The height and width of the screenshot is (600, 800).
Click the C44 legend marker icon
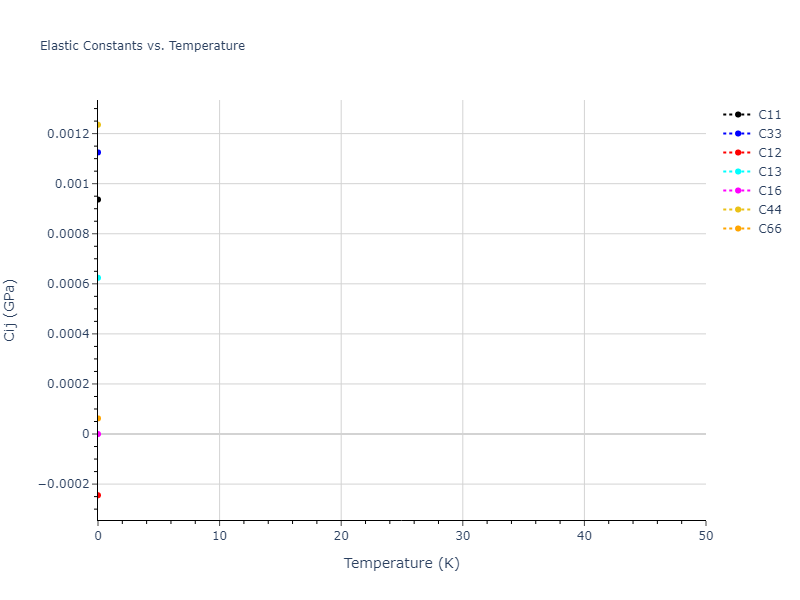(x=738, y=210)
